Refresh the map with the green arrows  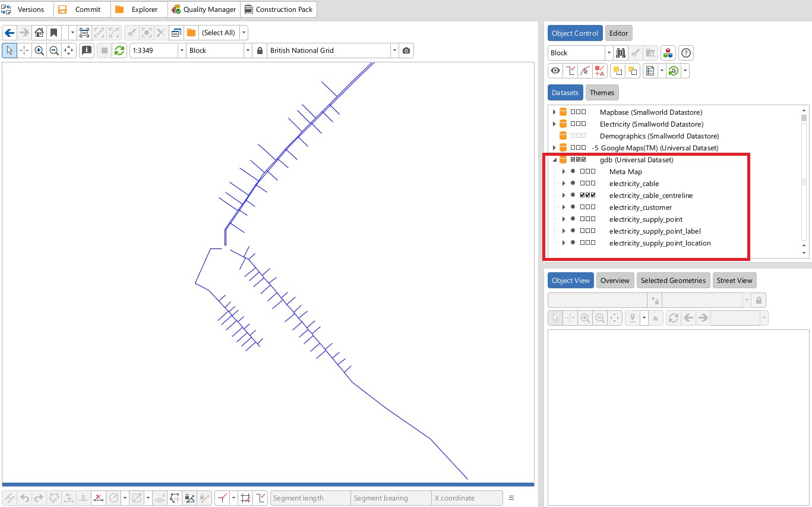pos(119,51)
